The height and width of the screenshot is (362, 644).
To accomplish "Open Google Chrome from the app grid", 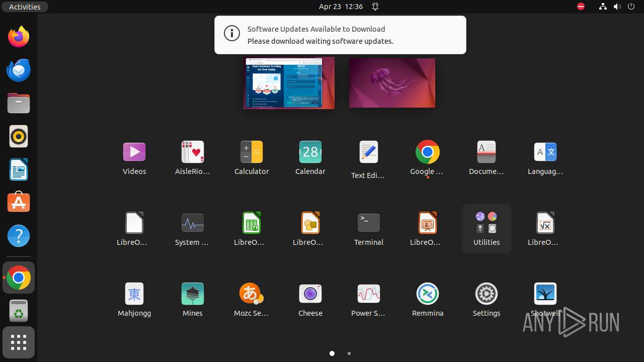I will (428, 158).
